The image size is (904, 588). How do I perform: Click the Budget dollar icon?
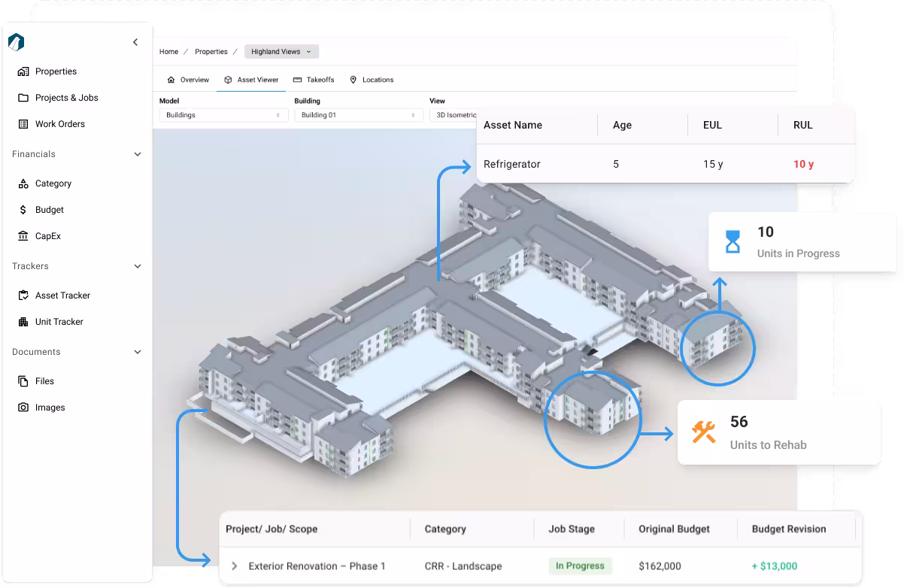[23, 210]
